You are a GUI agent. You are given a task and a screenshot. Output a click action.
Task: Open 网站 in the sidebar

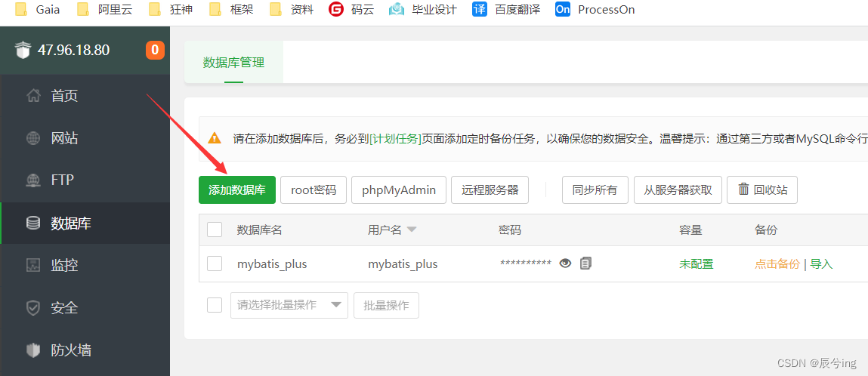click(x=85, y=138)
